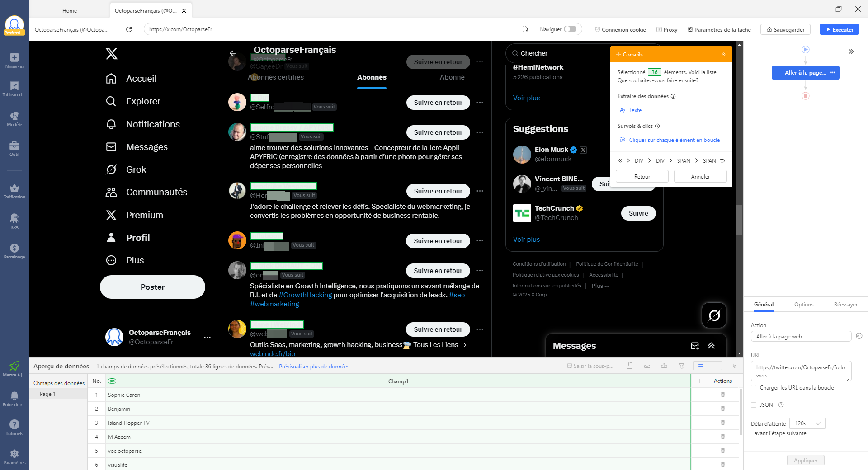
Task: Click the workflow stop node icon
Action: [x=806, y=96]
